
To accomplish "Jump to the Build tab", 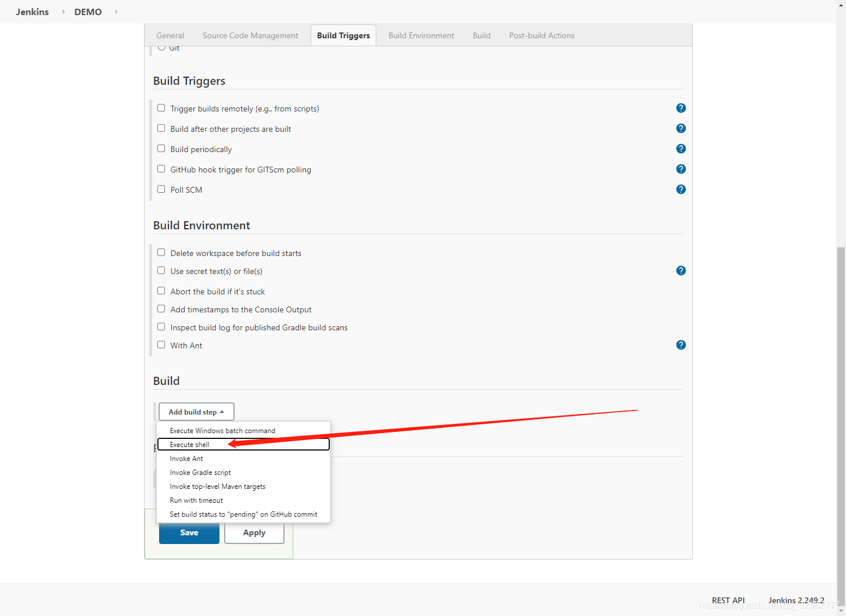I will point(481,35).
